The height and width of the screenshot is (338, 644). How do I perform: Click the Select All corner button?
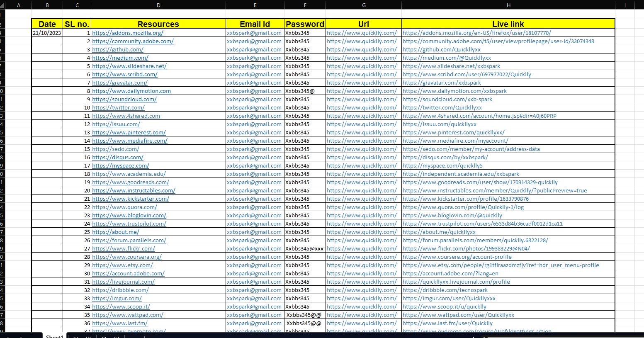pos(3,5)
